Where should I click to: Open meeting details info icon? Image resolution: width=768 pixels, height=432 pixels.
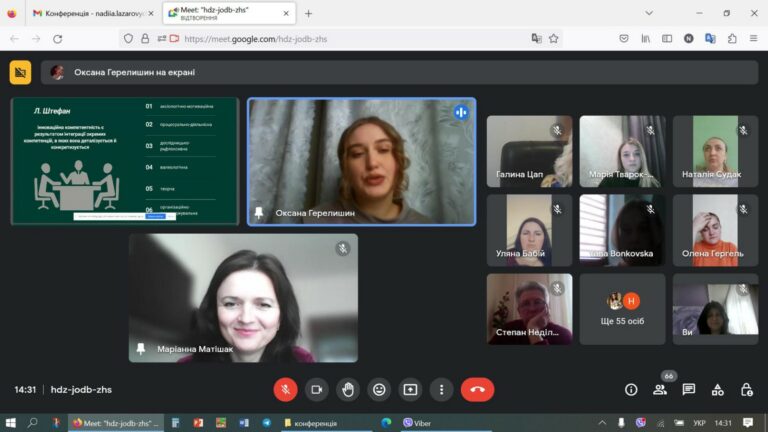point(631,390)
